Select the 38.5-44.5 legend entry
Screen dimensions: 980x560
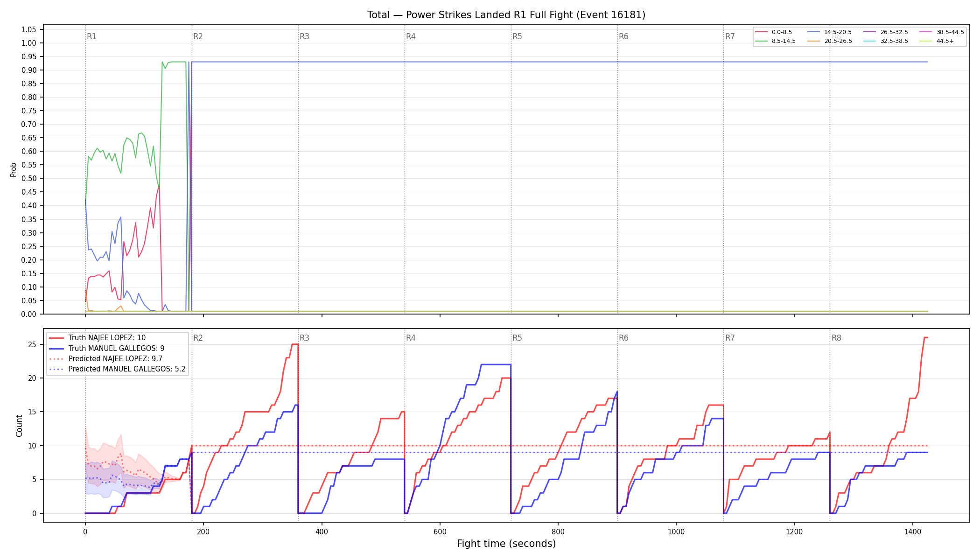click(942, 32)
